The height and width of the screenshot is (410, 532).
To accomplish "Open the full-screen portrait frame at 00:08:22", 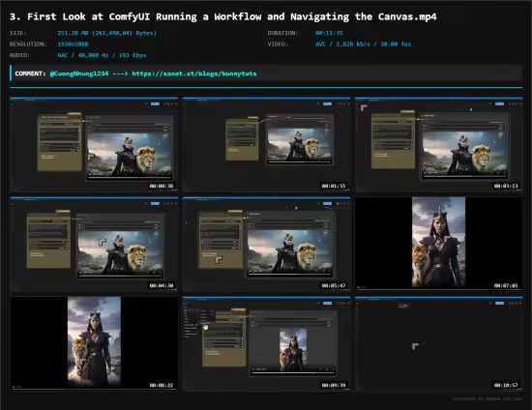I will pyautogui.click(x=94, y=344).
